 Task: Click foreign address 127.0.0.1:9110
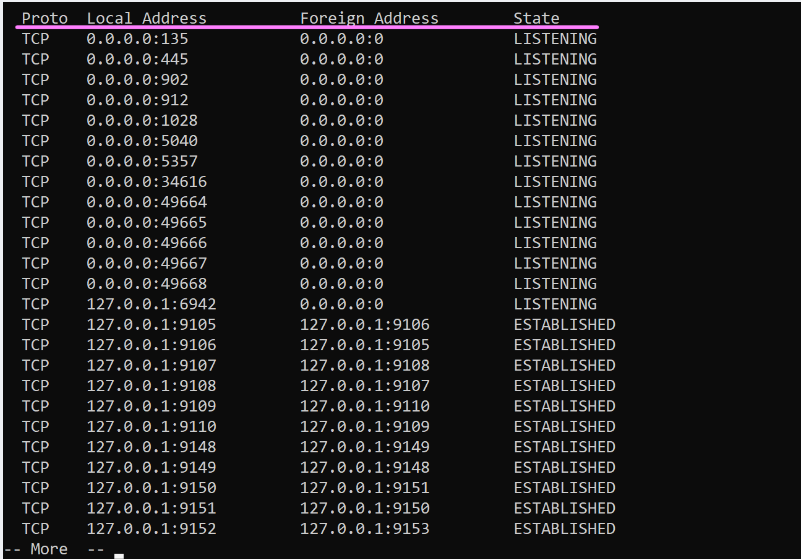365,407
